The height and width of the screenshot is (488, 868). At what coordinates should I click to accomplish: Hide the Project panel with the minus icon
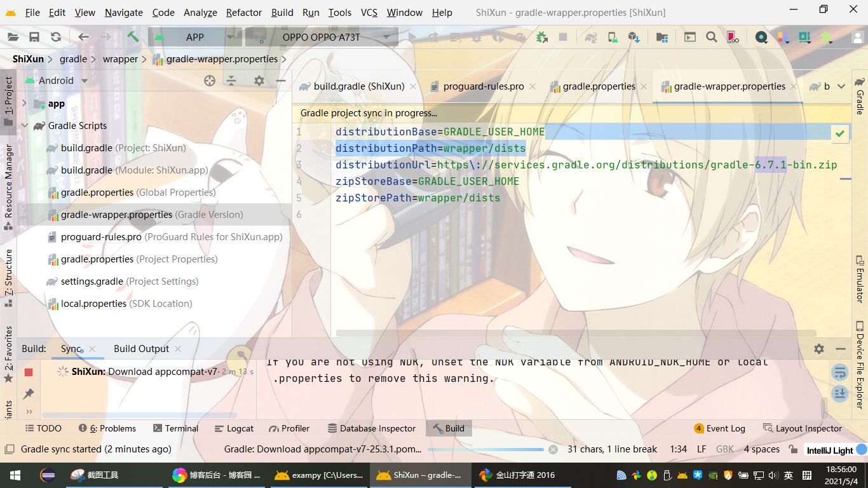coord(281,81)
